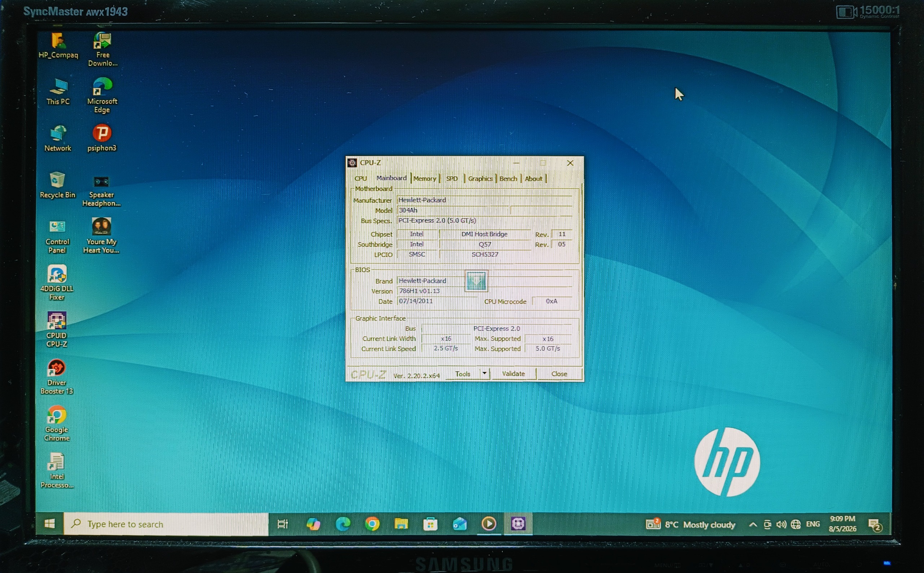Open Microsoft Store from the taskbar
This screenshot has height=573, width=924.
[x=430, y=524]
